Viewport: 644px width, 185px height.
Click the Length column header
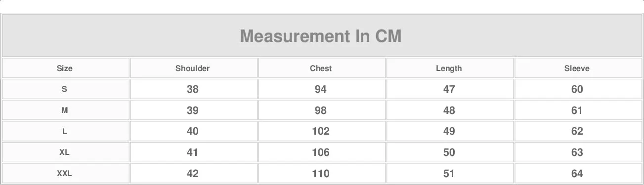[x=449, y=69]
